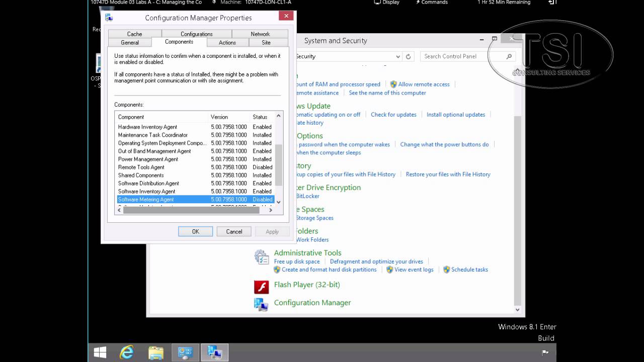The image size is (644, 362).
Task: Open the Site tab
Action: click(266, 42)
